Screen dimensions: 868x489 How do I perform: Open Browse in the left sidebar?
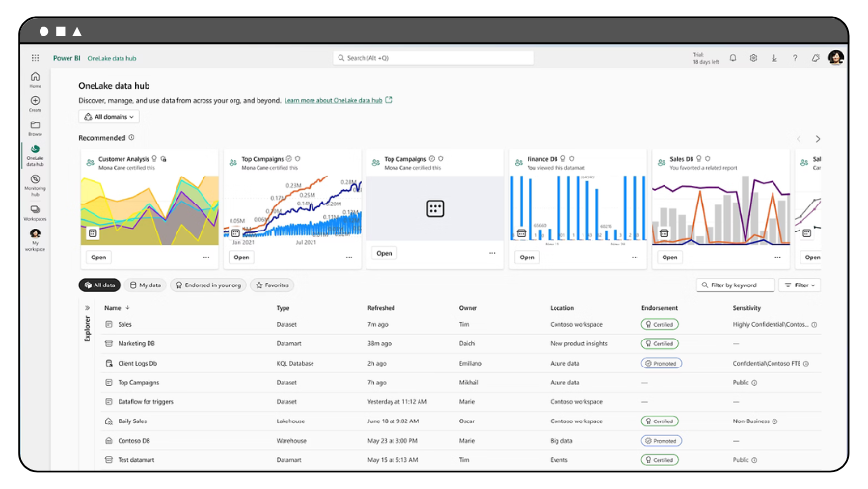pyautogui.click(x=35, y=128)
